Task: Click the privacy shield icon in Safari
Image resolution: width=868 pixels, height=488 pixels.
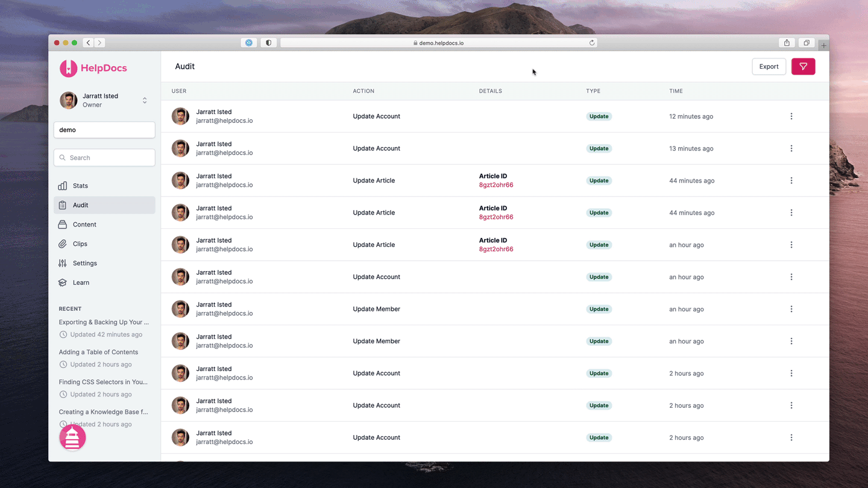Action: (x=268, y=43)
